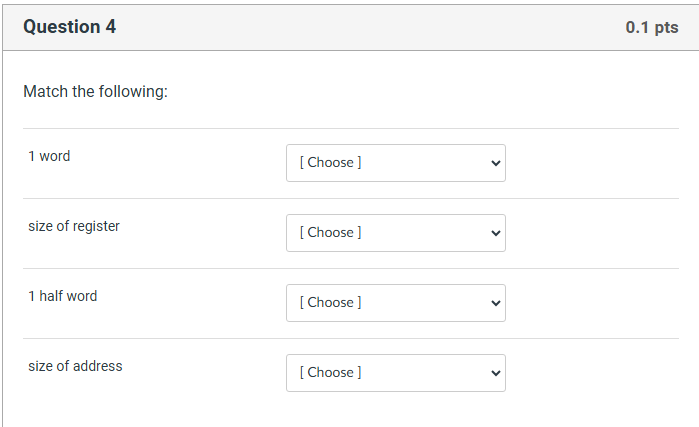
Task: Open the size of register dropdown
Action: pos(395,233)
